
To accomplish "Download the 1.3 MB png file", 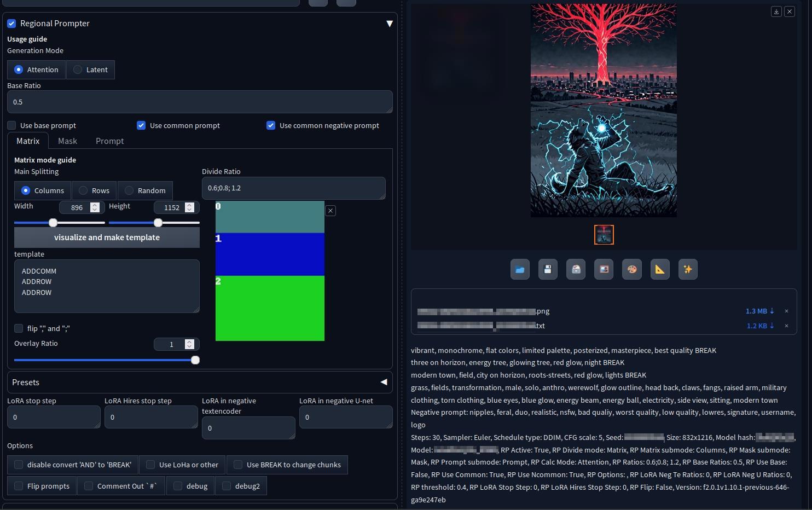I will pyautogui.click(x=759, y=311).
